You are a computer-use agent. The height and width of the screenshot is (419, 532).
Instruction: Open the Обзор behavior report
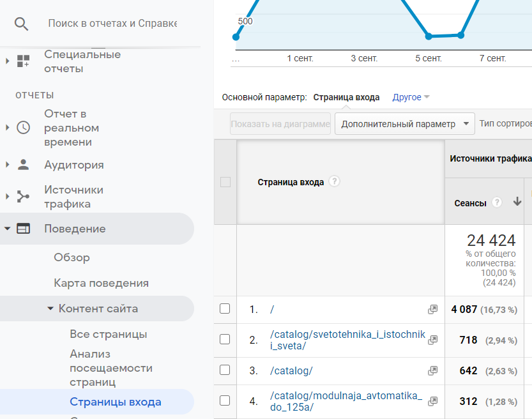click(72, 257)
